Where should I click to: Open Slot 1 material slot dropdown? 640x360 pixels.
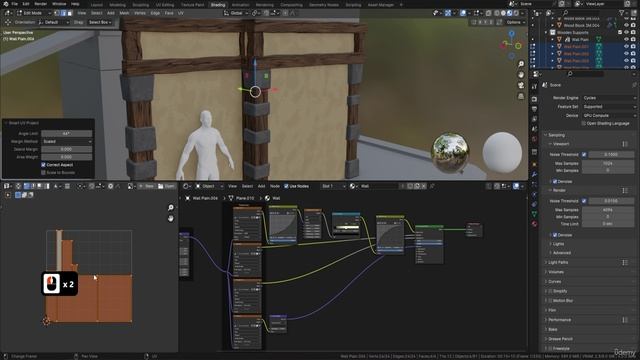333,186
